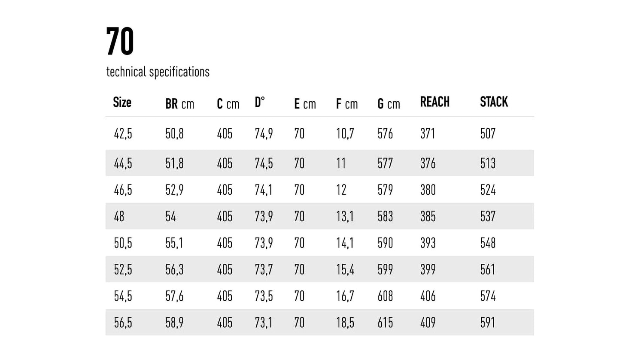Click the BR cm column header

[179, 104]
